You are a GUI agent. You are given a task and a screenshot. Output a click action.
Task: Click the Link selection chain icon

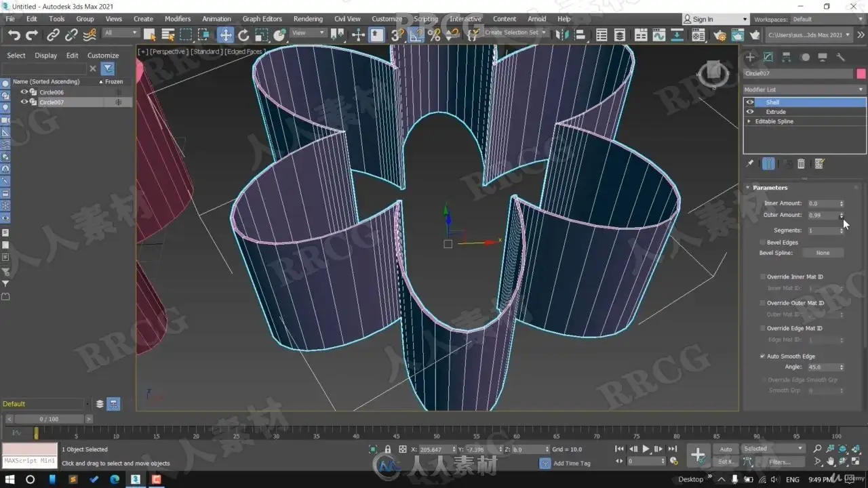coord(53,35)
